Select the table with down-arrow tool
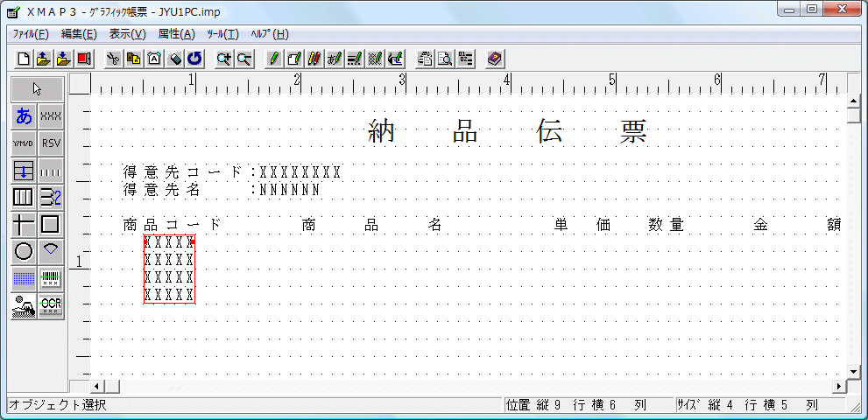The width and height of the screenshot is (868, 420). coord(24,171)
